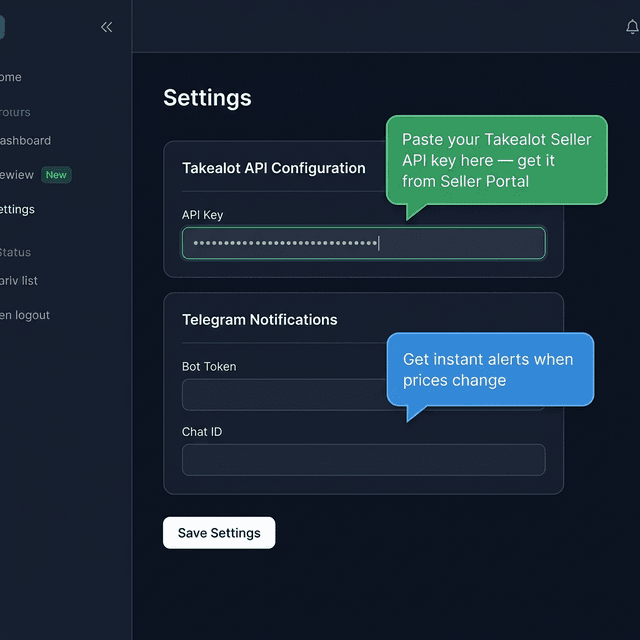Viewport: 640px width, 640px height.
Task: Click the green Takealot Seller API tooltip
Action: [497, 160]
